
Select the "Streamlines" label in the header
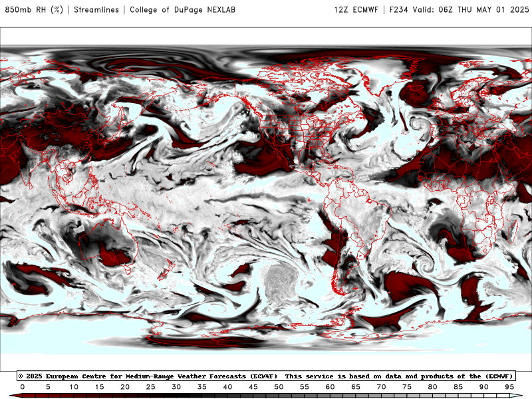click(x=96, y=9)
